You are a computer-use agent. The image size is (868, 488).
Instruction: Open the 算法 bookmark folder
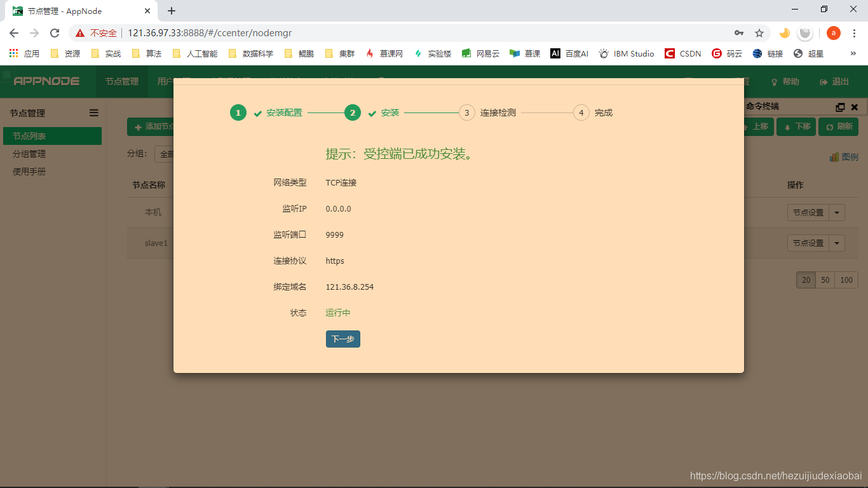pyautogui.click(x=147, y=53)
